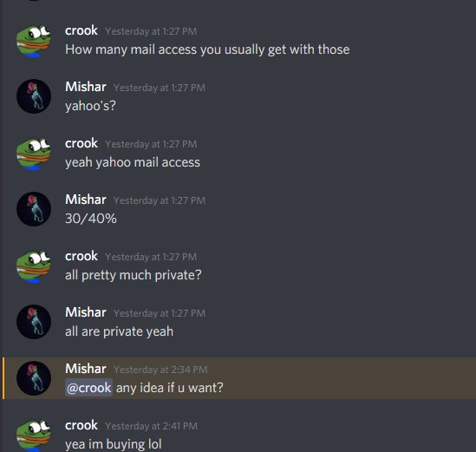Select the message 'all are private yeah'
The width and height of the screenshot is (476, 452).
[119, 331]
